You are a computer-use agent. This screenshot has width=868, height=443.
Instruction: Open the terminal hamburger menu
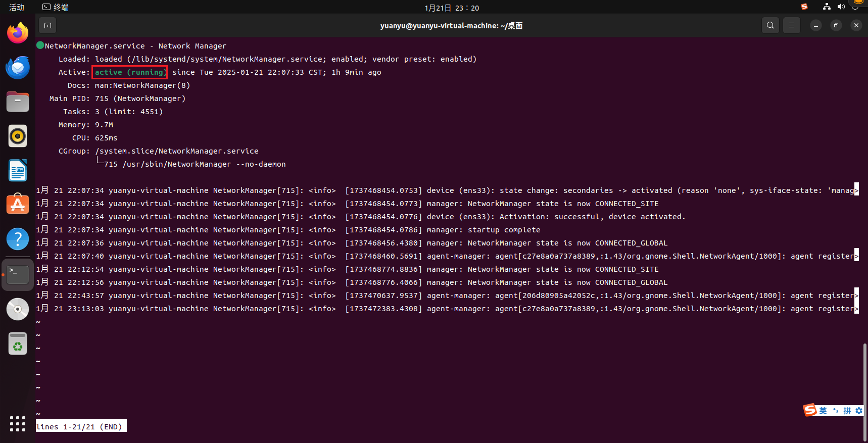click(792, 25)
